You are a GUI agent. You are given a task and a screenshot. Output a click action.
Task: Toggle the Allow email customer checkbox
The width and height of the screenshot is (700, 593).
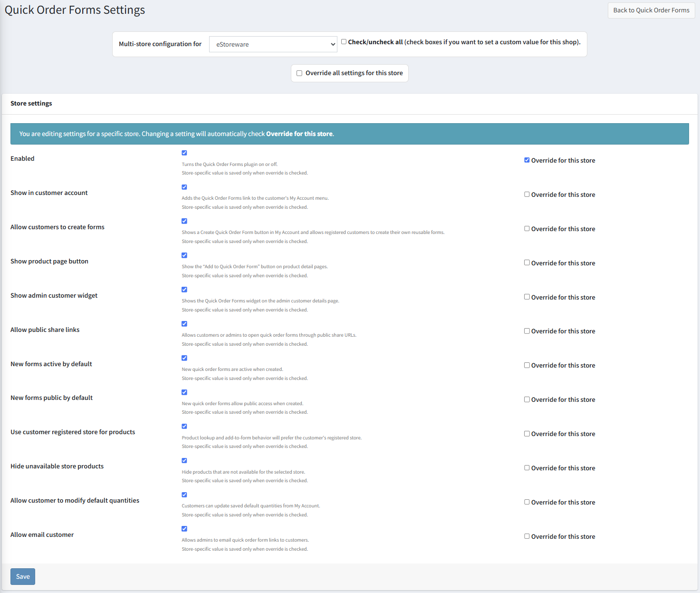pos(184,529)
